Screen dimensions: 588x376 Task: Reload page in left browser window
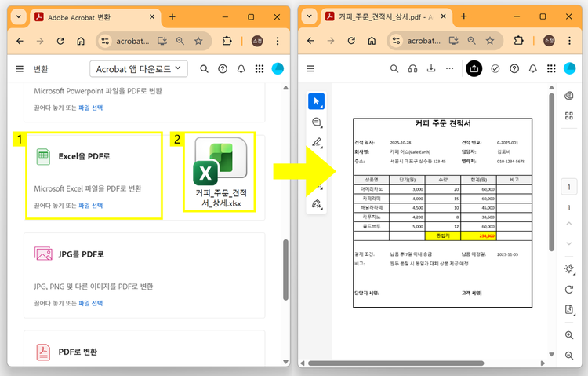point(60,41)
